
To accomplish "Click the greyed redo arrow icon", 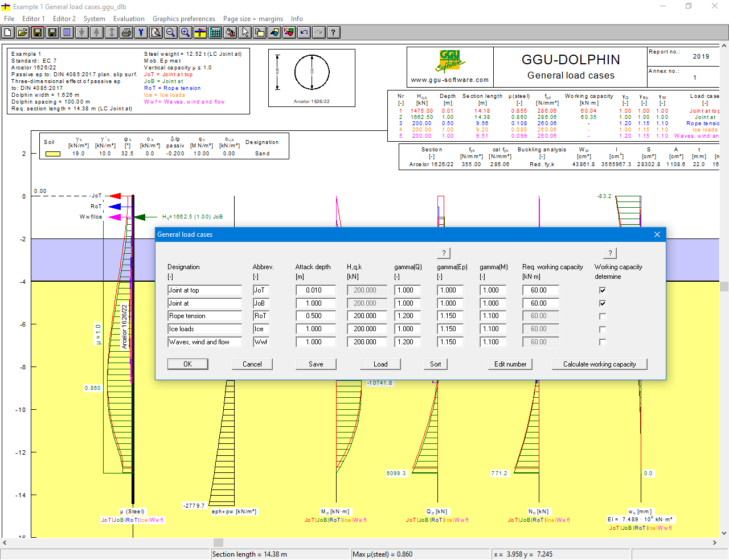I will click(x=319, y=32).
